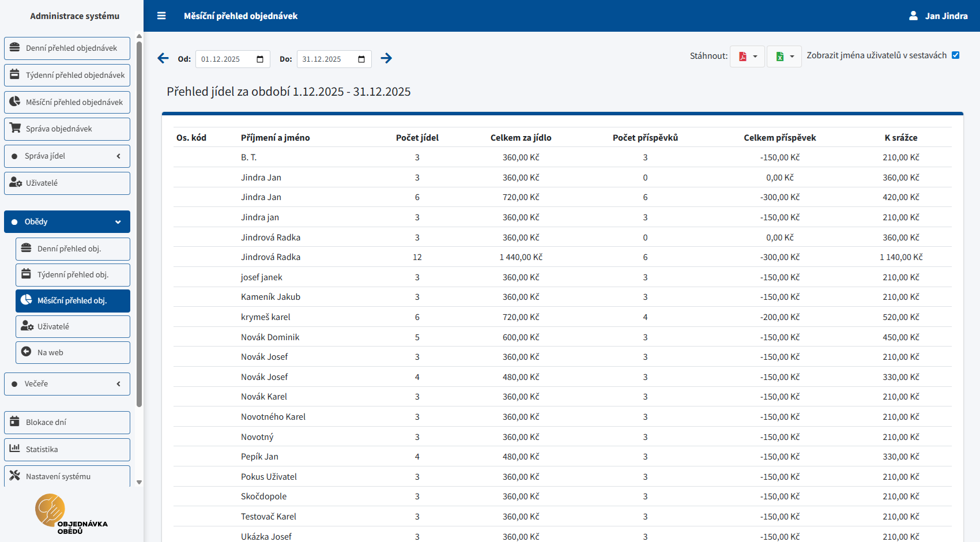Open Blokace dní in sidebar

coord(67,423)
